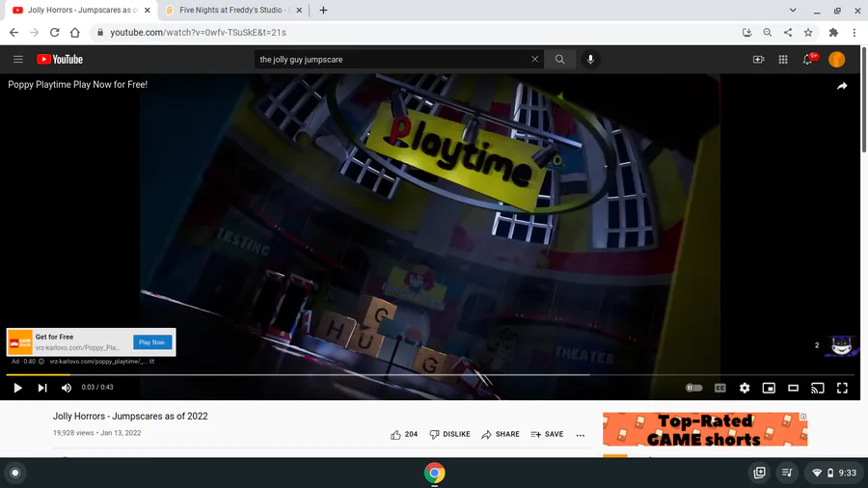
Task: Click the page vertical scrollbar
Action: click(x=864, y=99)
